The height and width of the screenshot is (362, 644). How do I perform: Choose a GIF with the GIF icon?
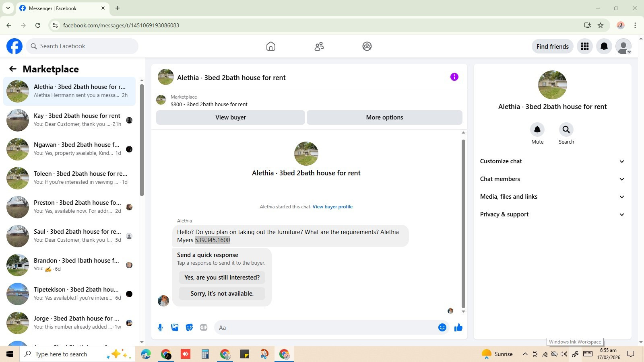[204, 327]
